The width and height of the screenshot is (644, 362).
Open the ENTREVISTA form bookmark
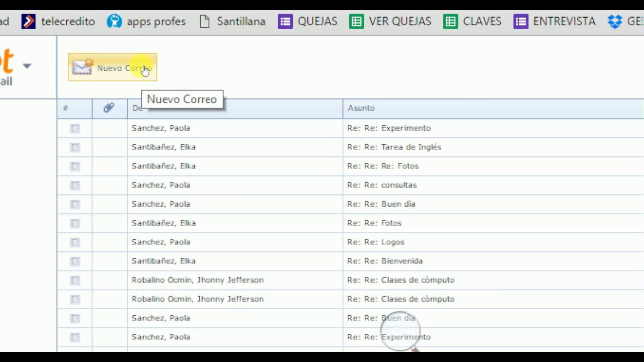click(554, 22)
